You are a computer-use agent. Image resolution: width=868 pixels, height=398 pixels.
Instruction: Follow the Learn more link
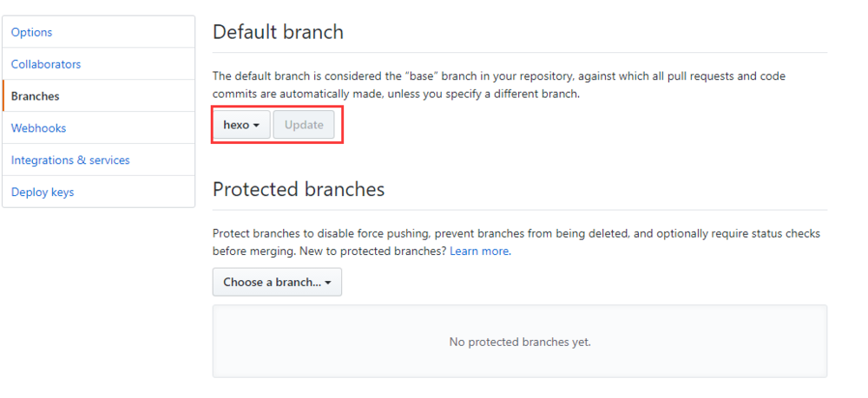coord(479,251)
